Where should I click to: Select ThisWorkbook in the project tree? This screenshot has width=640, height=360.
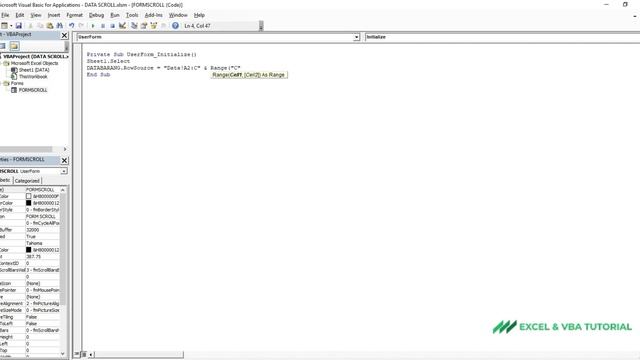33,77
